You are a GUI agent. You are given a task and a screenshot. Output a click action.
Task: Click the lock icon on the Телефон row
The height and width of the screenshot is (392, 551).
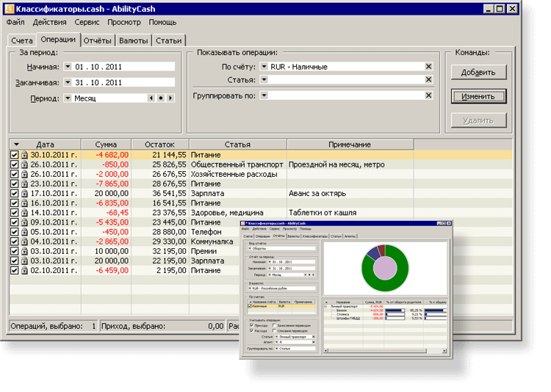24,232
